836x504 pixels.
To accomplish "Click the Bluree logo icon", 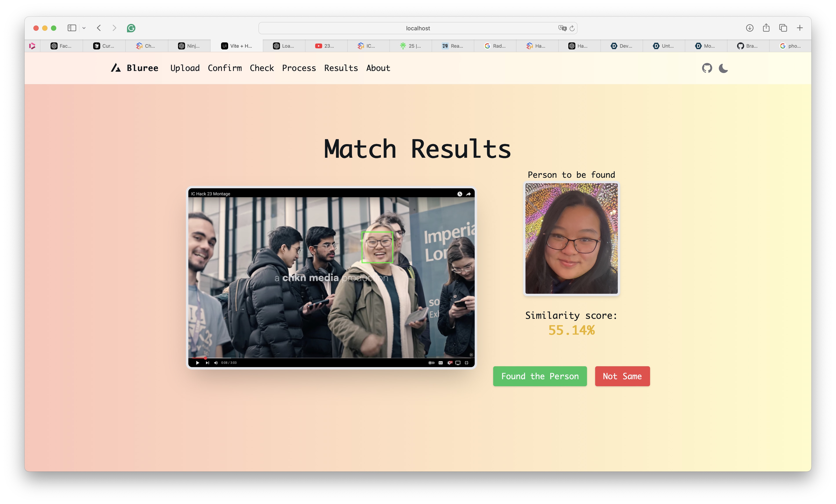I will [x=116, y=68].
